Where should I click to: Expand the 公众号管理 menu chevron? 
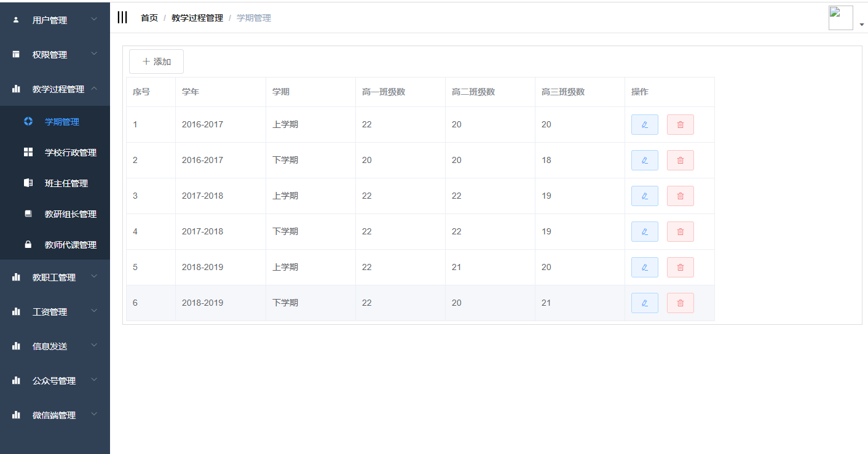point(94,380)
